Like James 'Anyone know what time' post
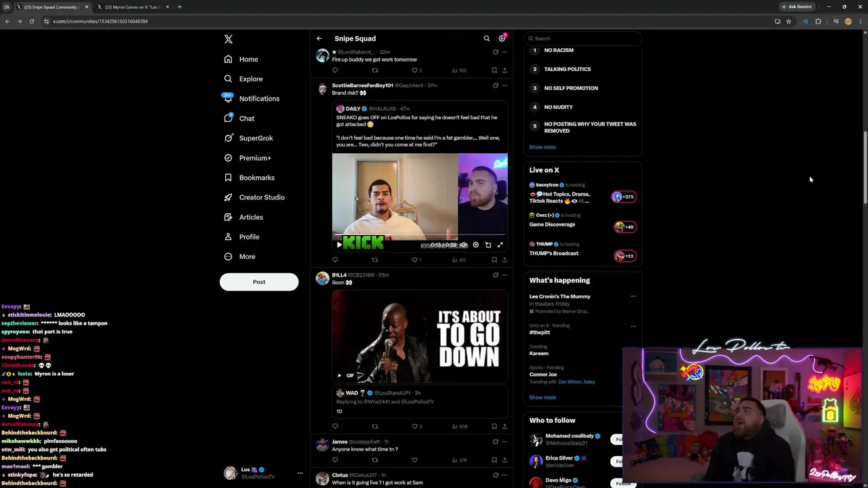Screen dimensions: 868x488 415,460
